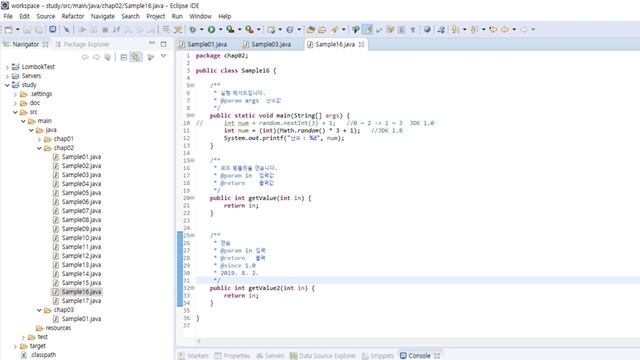Click the Next Annotation icon

pyautogui.click(x=455, y=29)
